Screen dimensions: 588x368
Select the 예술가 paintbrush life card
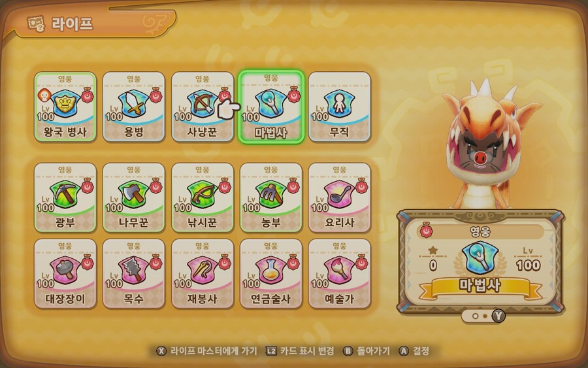[339, 274]
